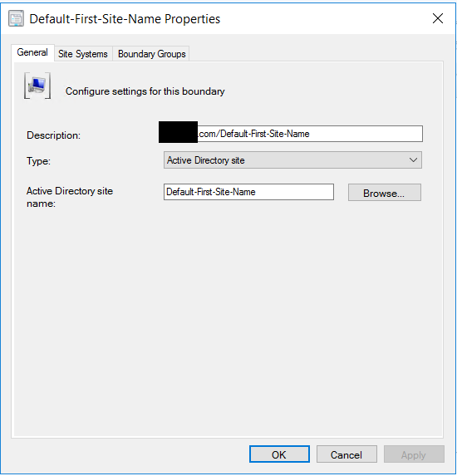Click the Active Directory site name field
Image resolution: width=457 pixels, height=476 pixels.
(248, 192)
